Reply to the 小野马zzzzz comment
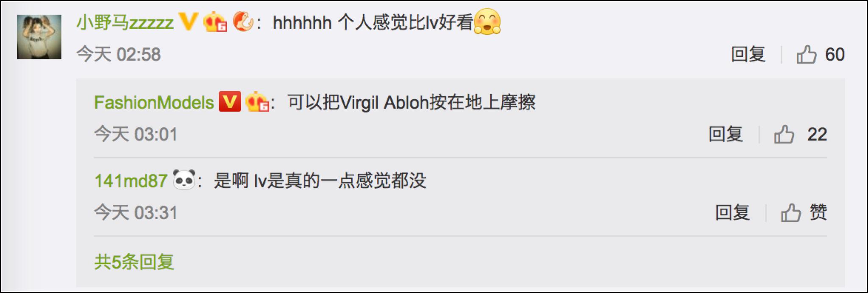868x293 pixels. 748,54
